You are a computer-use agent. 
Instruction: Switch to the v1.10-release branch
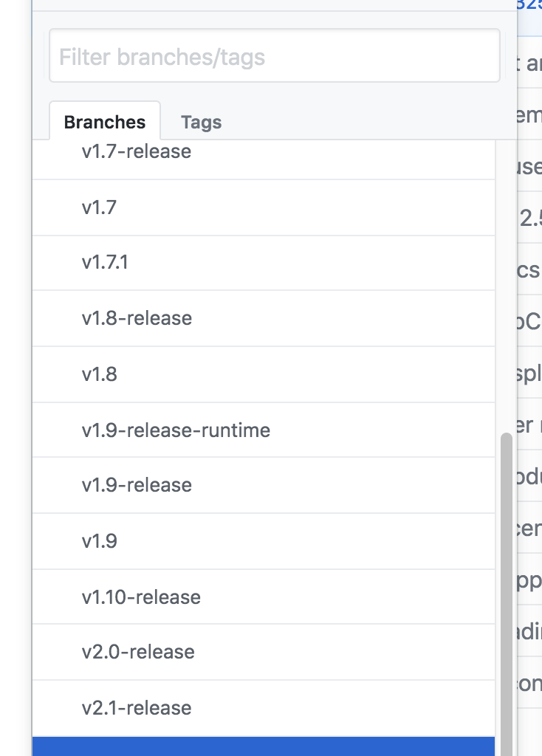point(141,597)
